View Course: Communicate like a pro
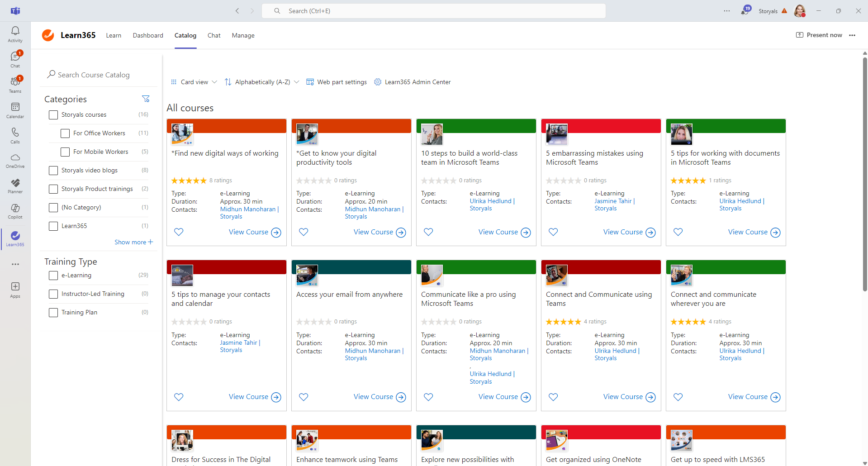 point(504,397)
